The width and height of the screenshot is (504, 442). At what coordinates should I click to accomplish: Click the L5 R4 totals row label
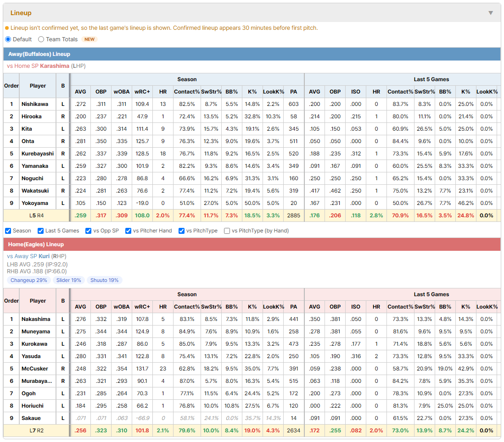[x=36, y=215]
